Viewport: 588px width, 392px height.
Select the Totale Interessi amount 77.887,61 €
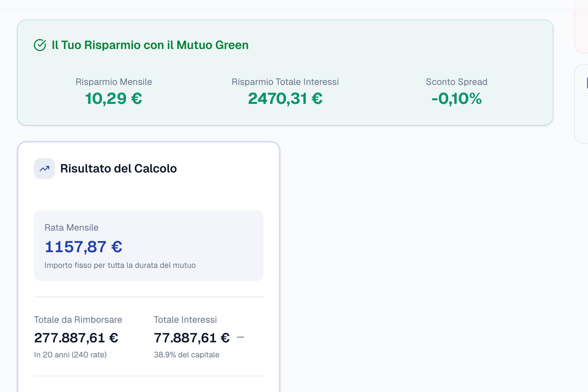[192, 338]
